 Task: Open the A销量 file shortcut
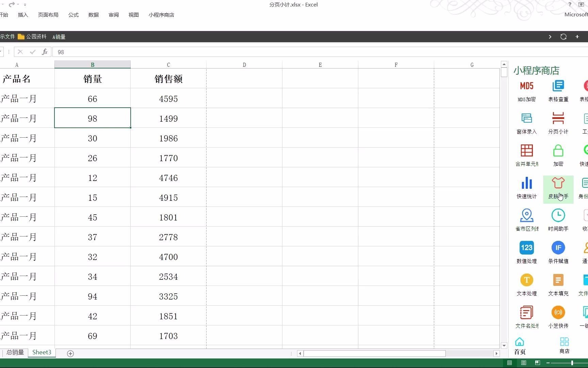[59, 37]
